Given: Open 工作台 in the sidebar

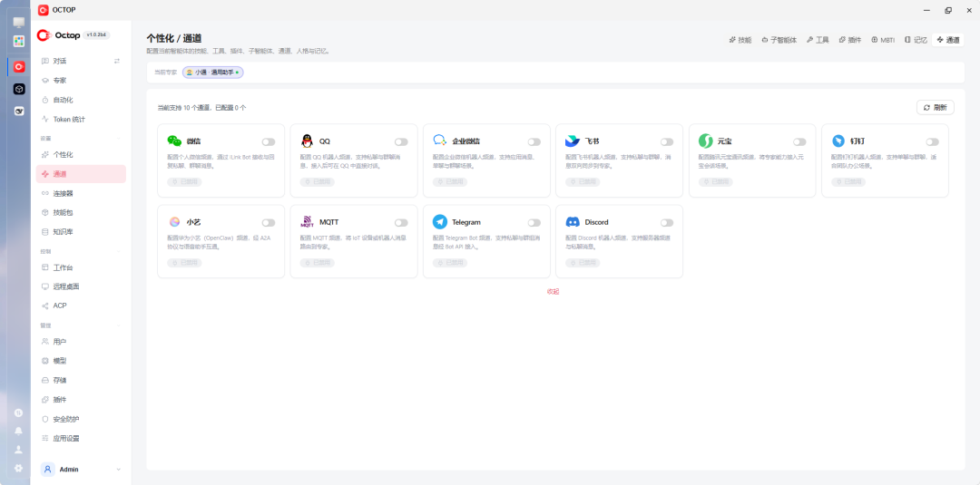Looking at the screenshot, I should pyautogui.click(x=81, y=267).
